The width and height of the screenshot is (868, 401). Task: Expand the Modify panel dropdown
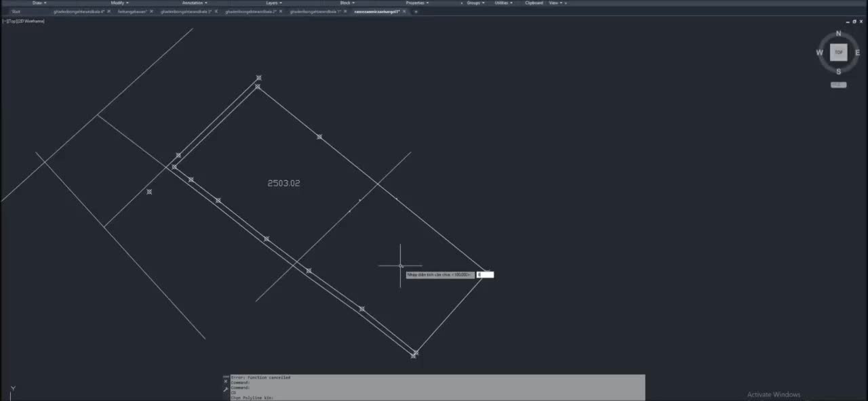(x=119, y=3)
